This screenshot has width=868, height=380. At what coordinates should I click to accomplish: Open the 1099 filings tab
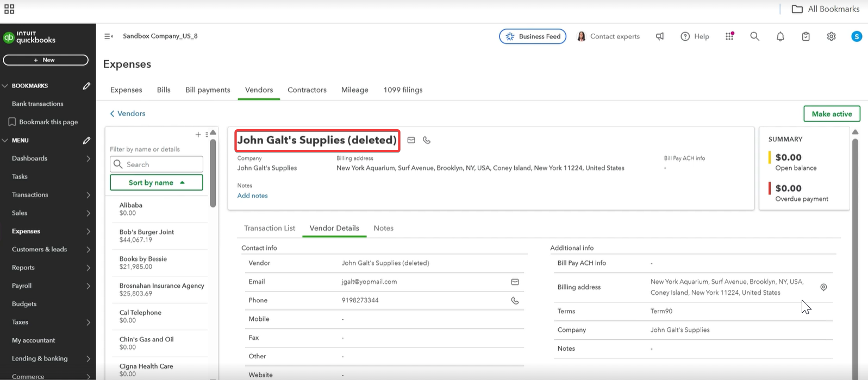point(403,90)
